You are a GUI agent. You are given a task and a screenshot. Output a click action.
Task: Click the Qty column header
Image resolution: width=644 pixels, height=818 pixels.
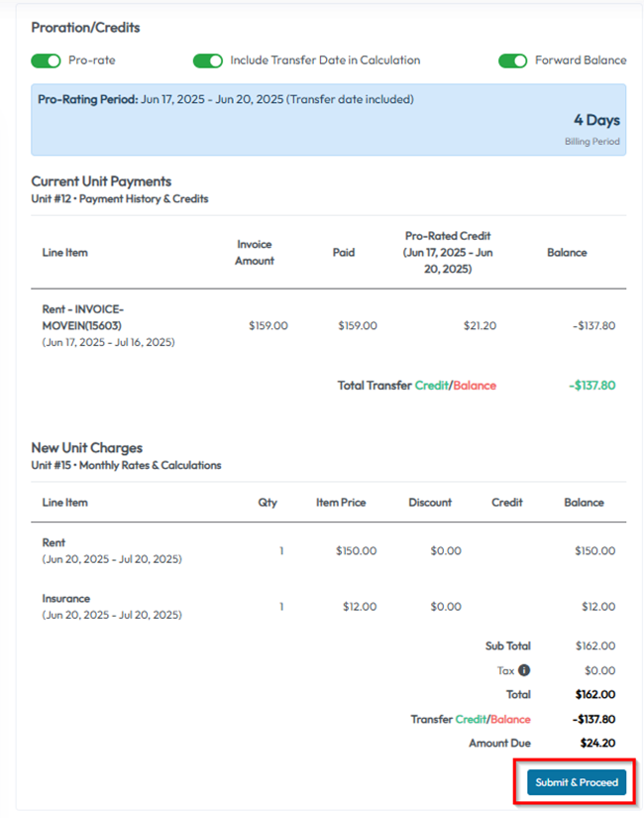[268, 503]
